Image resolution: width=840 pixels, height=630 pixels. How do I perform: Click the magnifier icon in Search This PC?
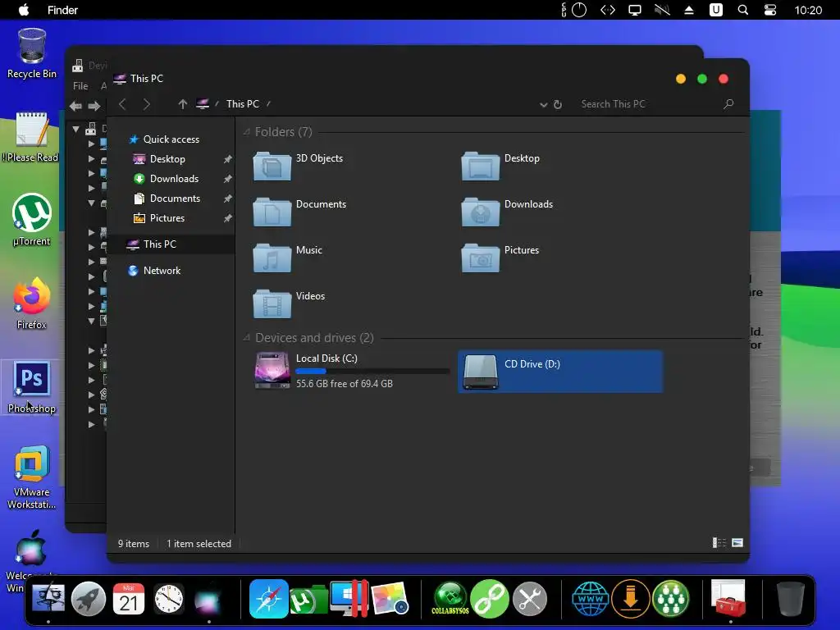728,104
